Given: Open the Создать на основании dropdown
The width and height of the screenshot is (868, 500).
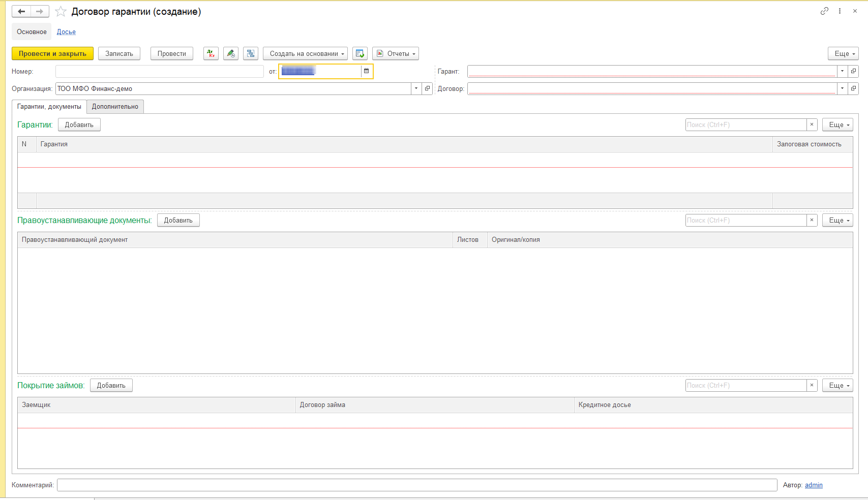Looking at the screenshot, I should (306, 53).
